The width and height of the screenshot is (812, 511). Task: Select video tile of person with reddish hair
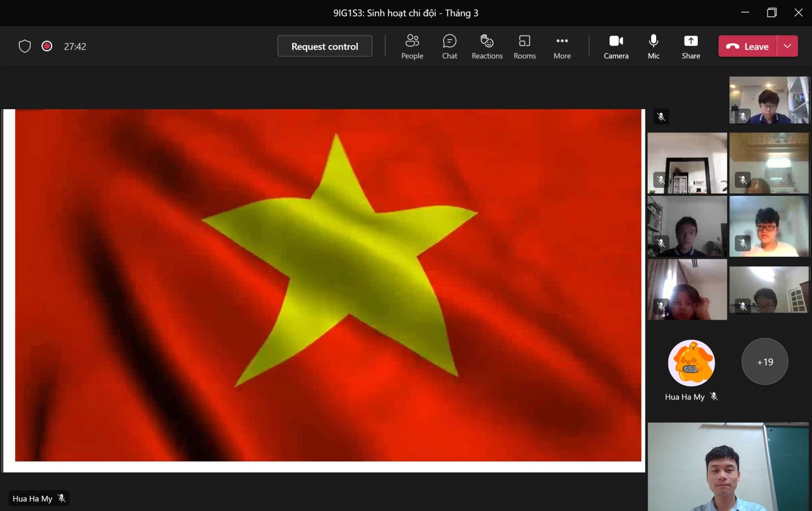(x=687, y=290)
